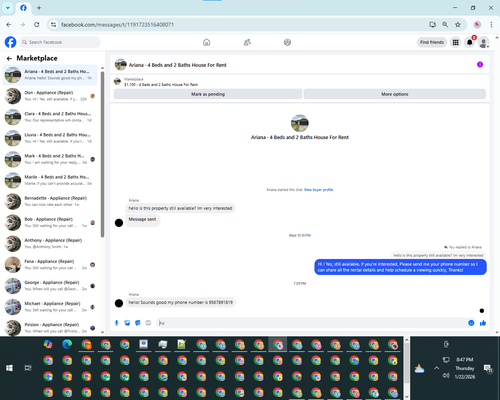Open the Home feed icon
This screenshot has width=500, height=400.
[x=207, y=42]
